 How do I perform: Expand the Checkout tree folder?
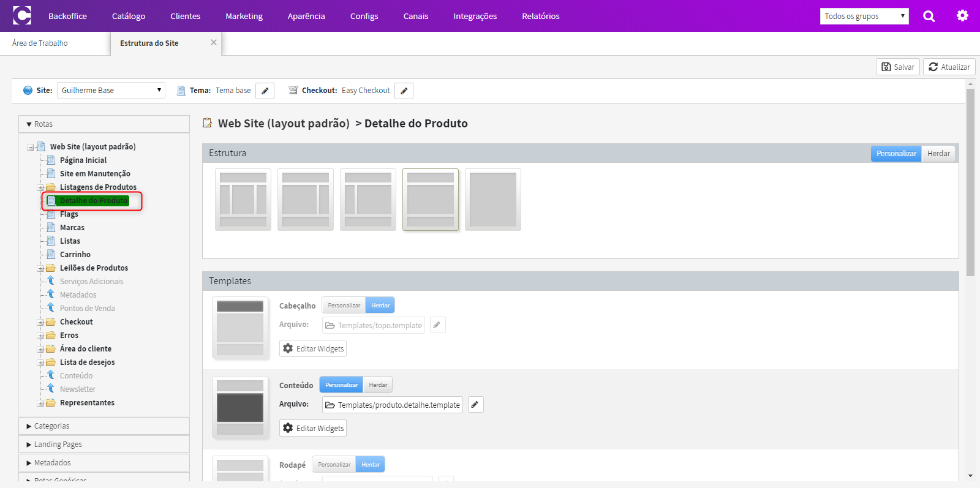(x=40, y=323)
